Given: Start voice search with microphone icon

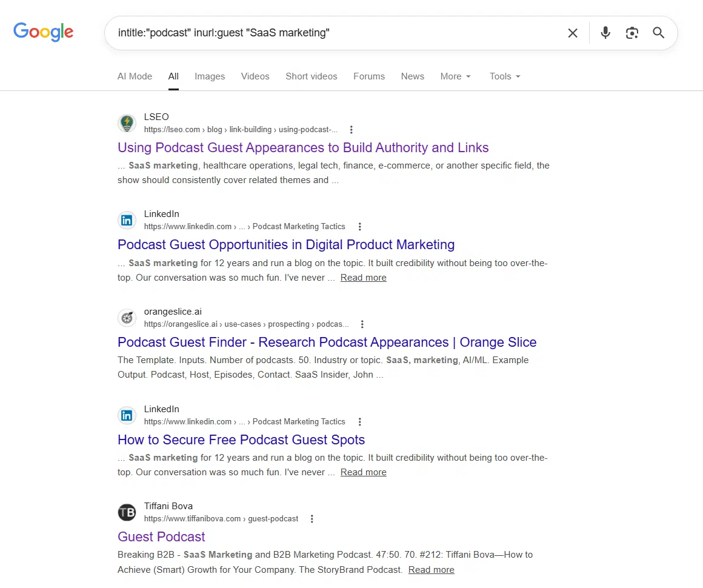Looking at the screenshot, I should coord(605,33).
